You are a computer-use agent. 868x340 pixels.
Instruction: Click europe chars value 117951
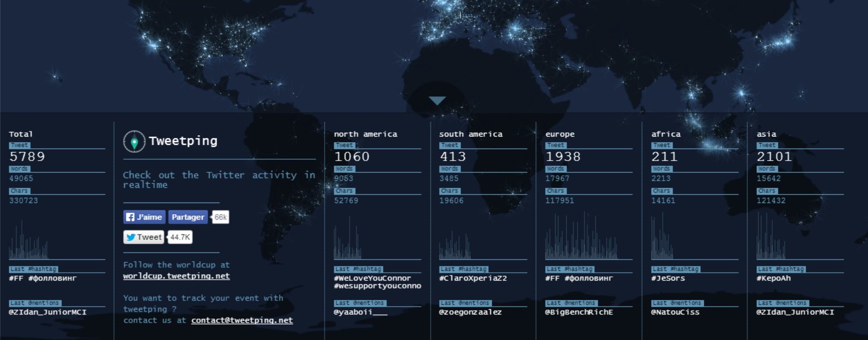560,201
